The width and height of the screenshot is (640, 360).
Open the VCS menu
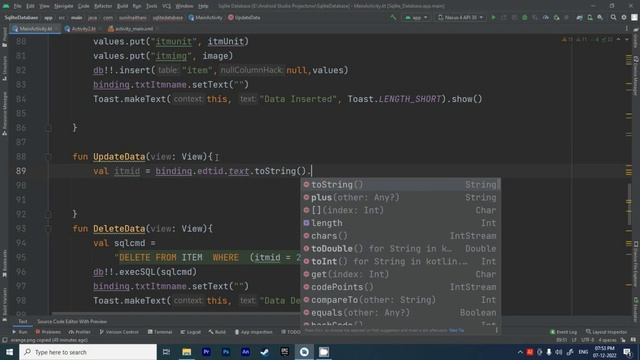coord(167,6)
